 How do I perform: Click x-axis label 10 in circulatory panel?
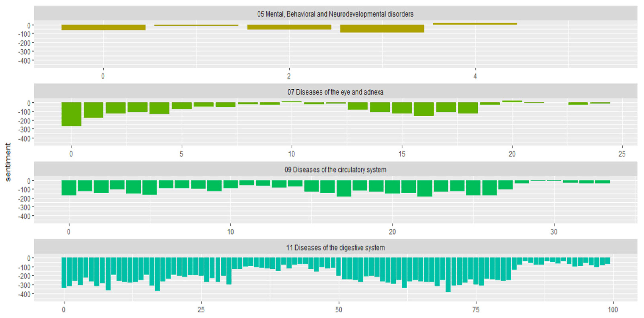pos(230,232)
